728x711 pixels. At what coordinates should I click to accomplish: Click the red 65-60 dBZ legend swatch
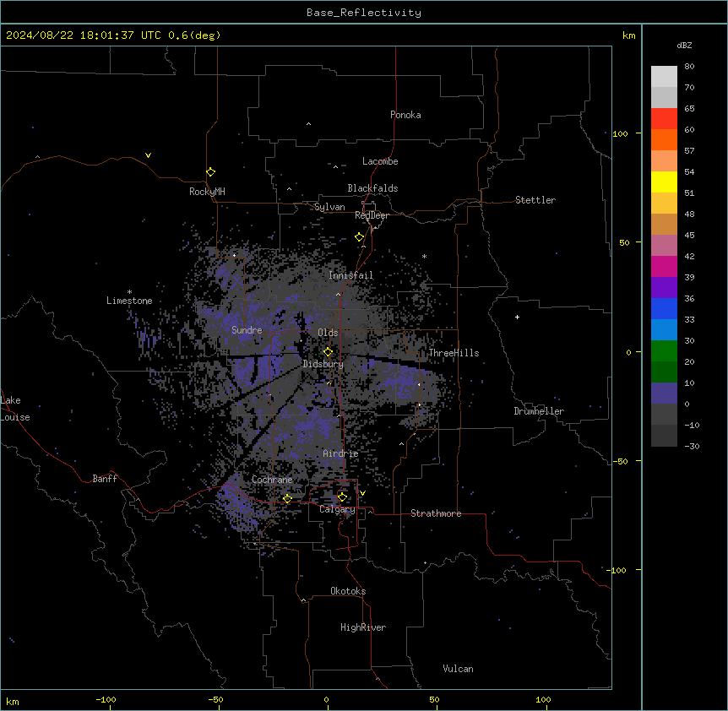point(664,119)
